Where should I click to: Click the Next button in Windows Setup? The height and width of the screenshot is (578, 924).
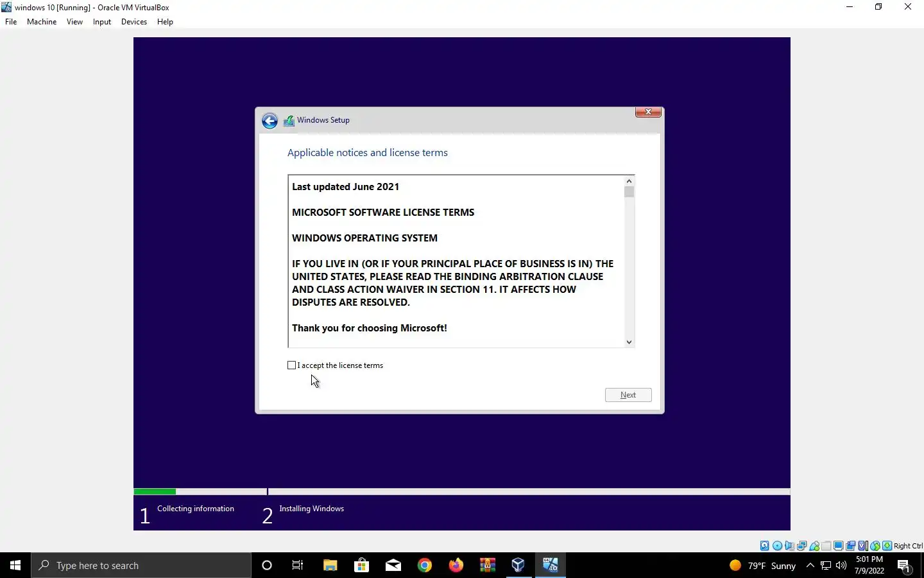[x=628, y=395]
